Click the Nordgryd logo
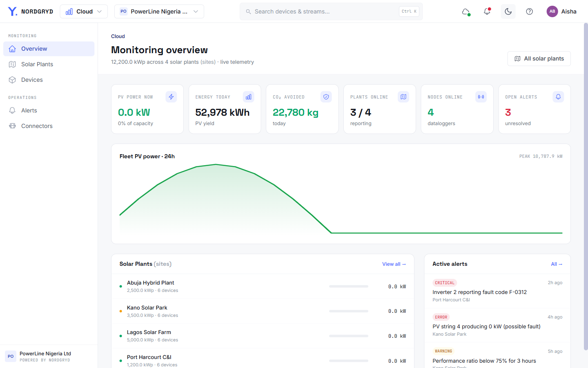The width and height of the screenshot is (588, 368). coord(30,11)
